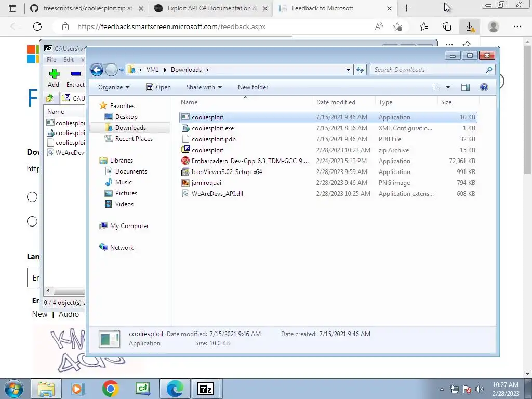
Task: Open the view options dropdown arrow
Action: coord(448,87)
